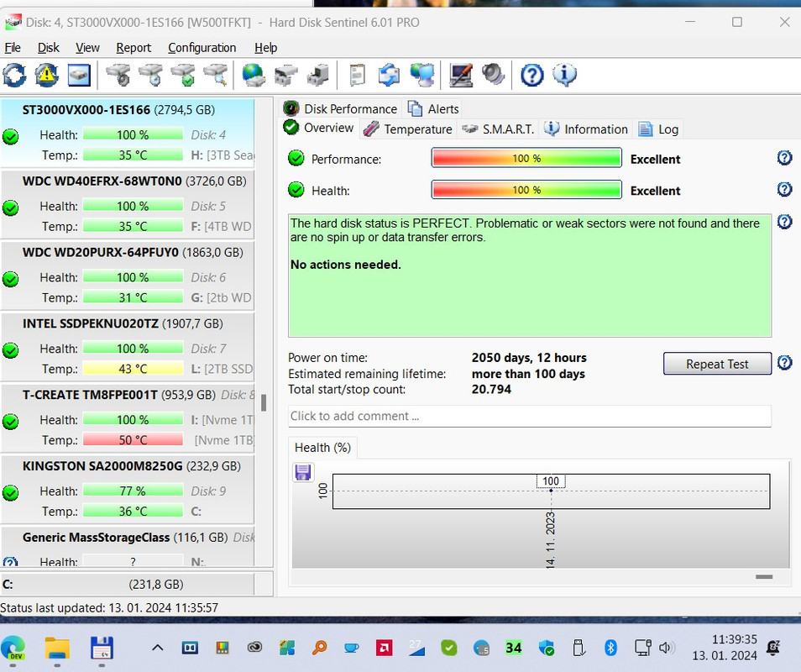The width and height of the screenshot is (801, 672).
Task: Click the refresh toolbar icon
Action: pos(14,75)
